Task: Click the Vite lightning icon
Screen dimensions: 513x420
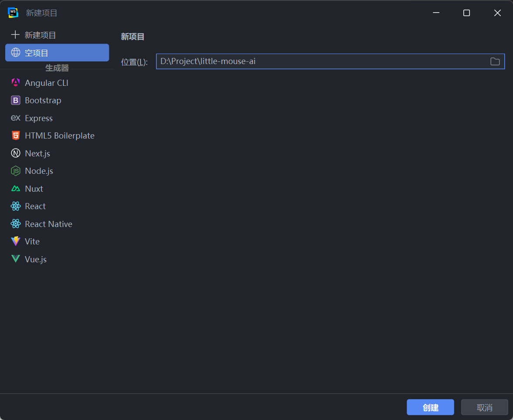Action: pos(16,241)
